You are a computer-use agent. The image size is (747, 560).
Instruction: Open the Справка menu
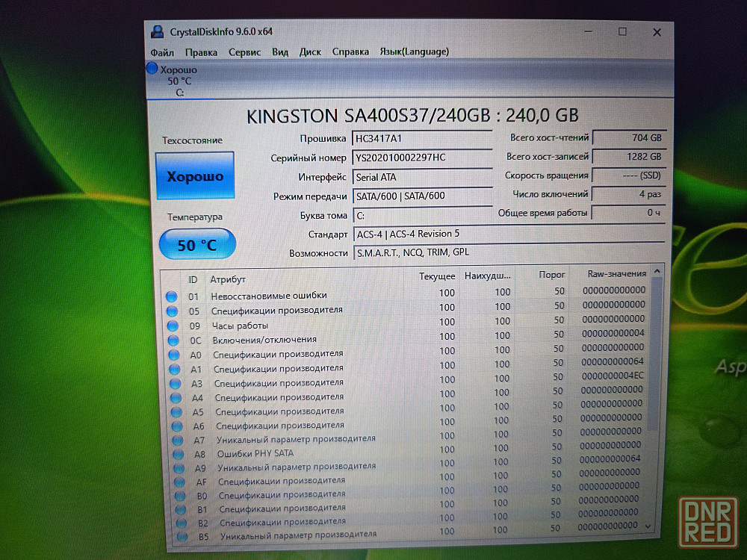tap(350, 52)
